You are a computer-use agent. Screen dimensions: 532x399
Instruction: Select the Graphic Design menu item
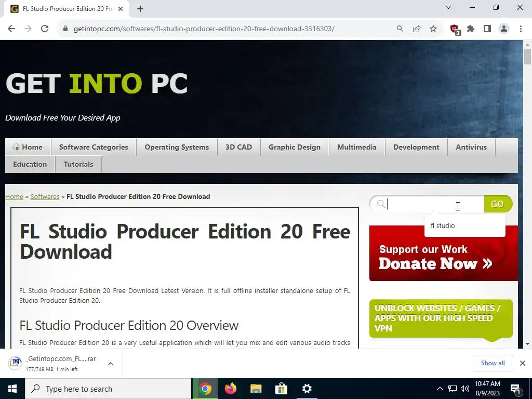pyautogui.click(x=295, y=147)
